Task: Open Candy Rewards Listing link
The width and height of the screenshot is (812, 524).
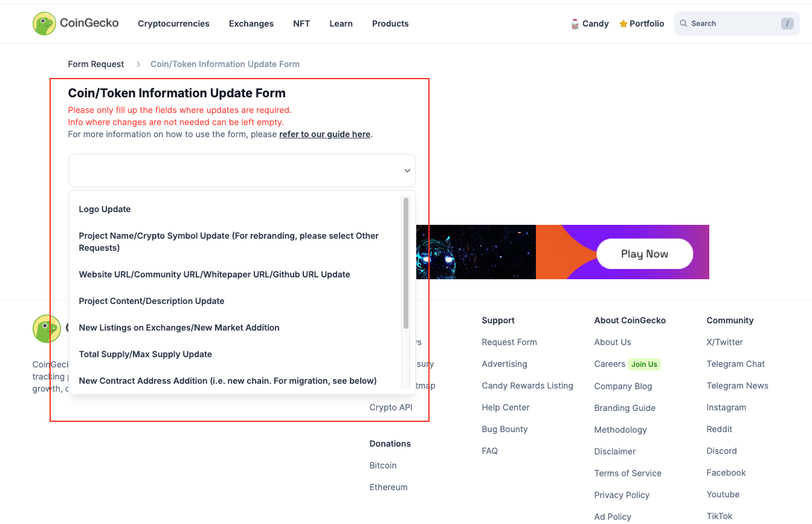Action: click(x=527, y=386)
